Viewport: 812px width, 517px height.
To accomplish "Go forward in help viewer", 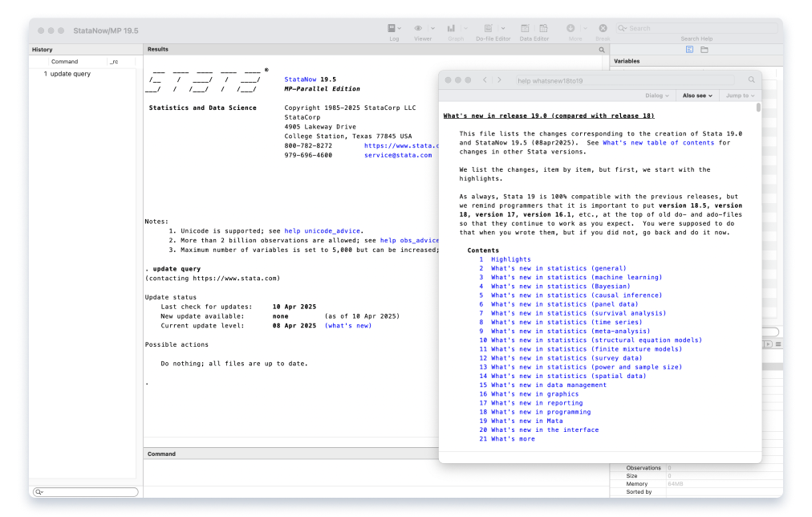I will coord(499,79).
